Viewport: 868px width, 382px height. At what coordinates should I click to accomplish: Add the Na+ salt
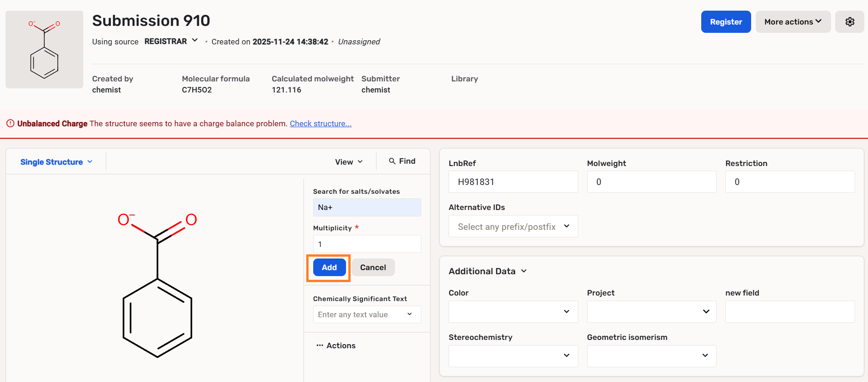click(x=329, y=267)
